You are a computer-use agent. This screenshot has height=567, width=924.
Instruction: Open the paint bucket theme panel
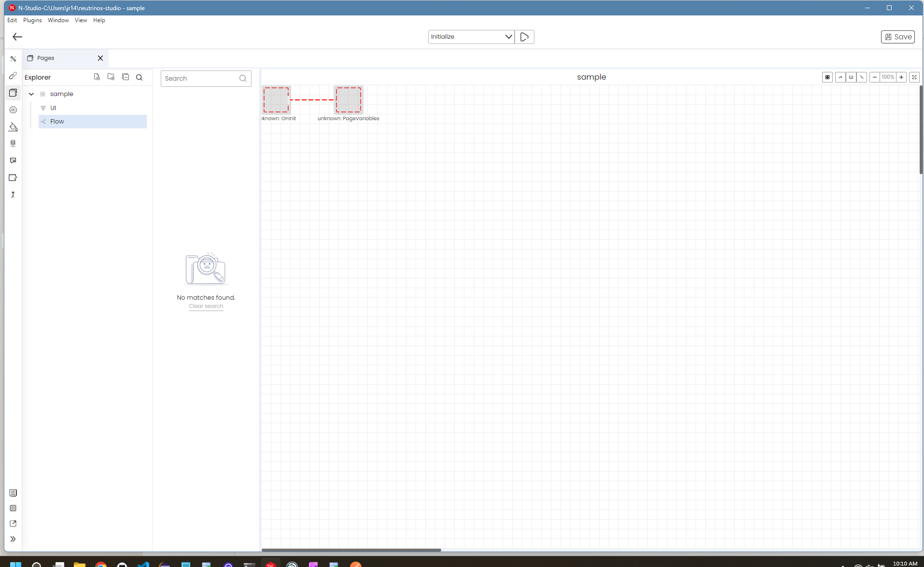tap(13, 127)
